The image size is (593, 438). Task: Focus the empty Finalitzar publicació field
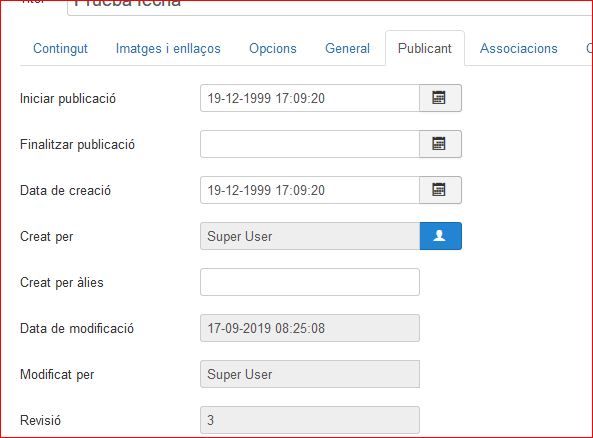coord(310,144)
